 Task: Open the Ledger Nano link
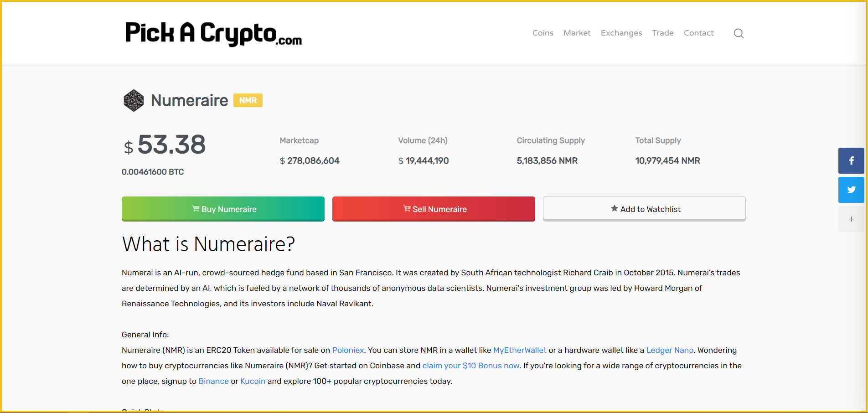(670, 350)
